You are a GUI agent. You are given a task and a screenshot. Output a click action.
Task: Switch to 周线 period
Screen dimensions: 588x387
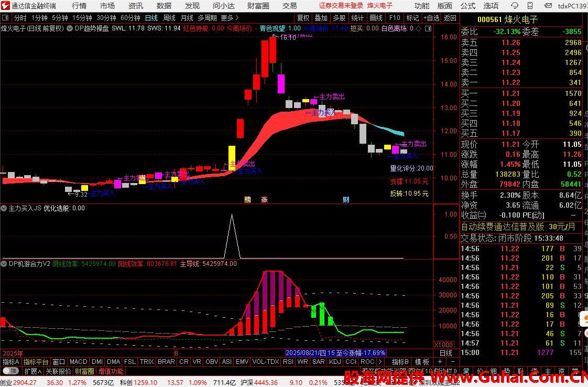click(169, 18)
